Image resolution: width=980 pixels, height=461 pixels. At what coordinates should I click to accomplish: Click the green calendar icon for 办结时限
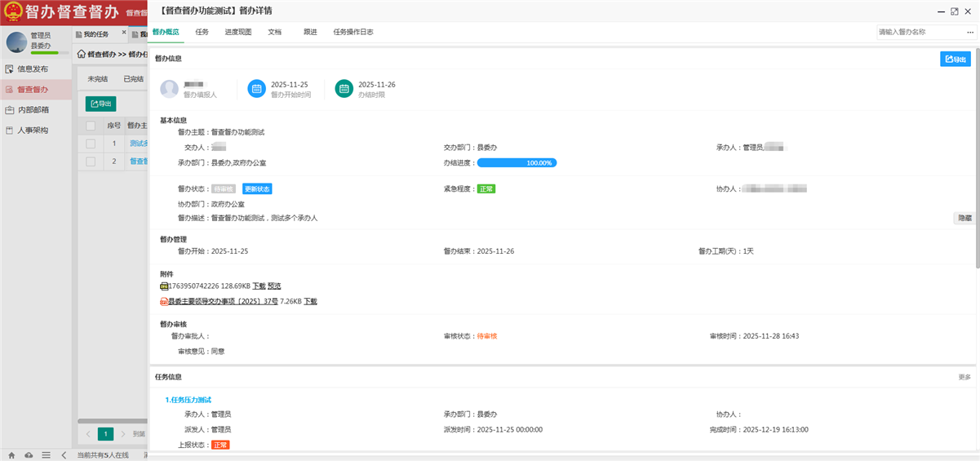(344, 89)
